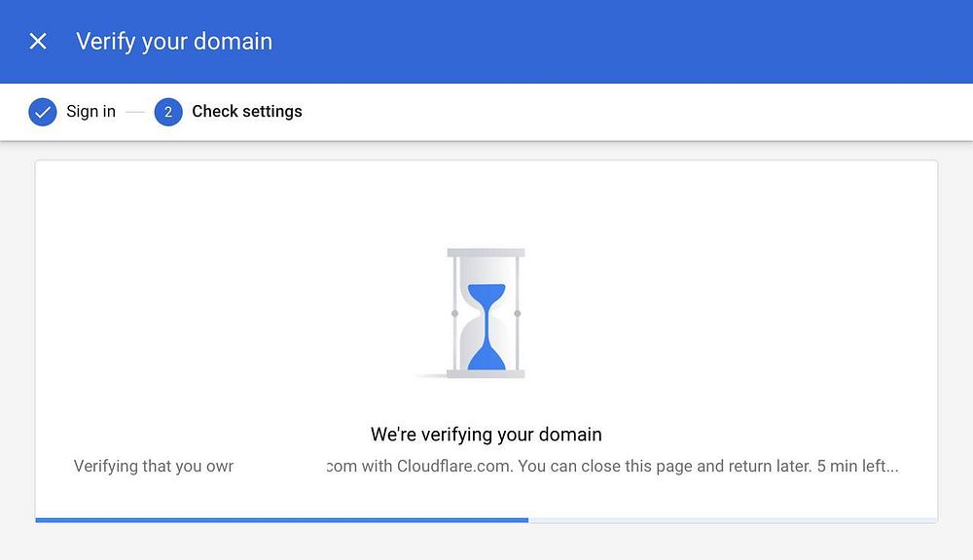Click the Verify your domain title
The height and width of the screenshot is (560, 973).
tap(174, 42)
